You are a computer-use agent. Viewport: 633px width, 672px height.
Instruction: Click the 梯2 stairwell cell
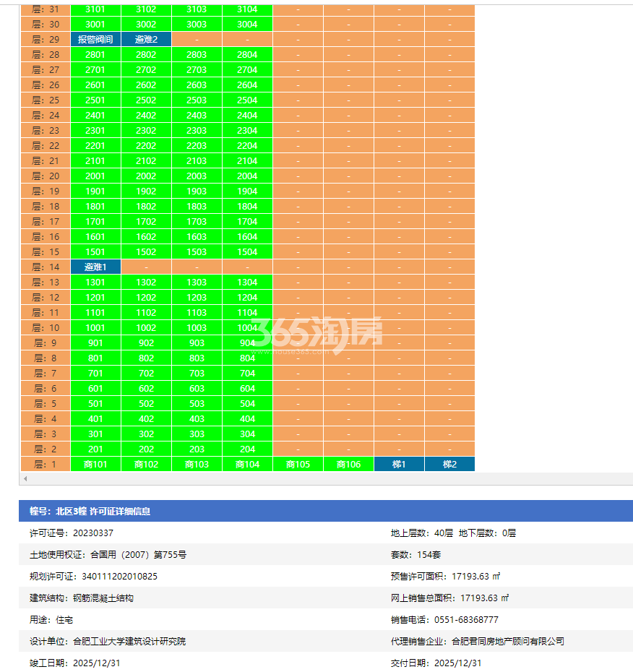coord(449,464)
